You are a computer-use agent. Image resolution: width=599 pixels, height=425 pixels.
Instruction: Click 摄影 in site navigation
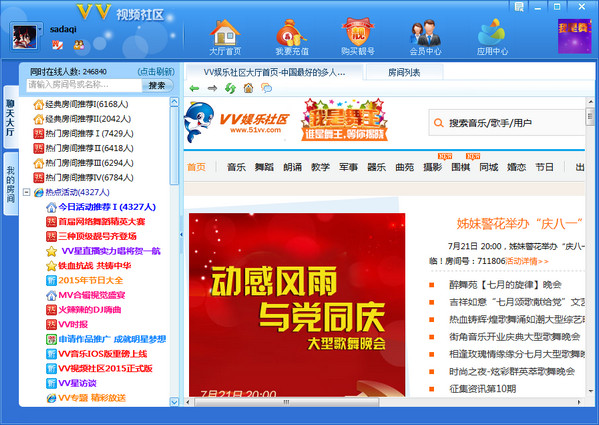432,167
